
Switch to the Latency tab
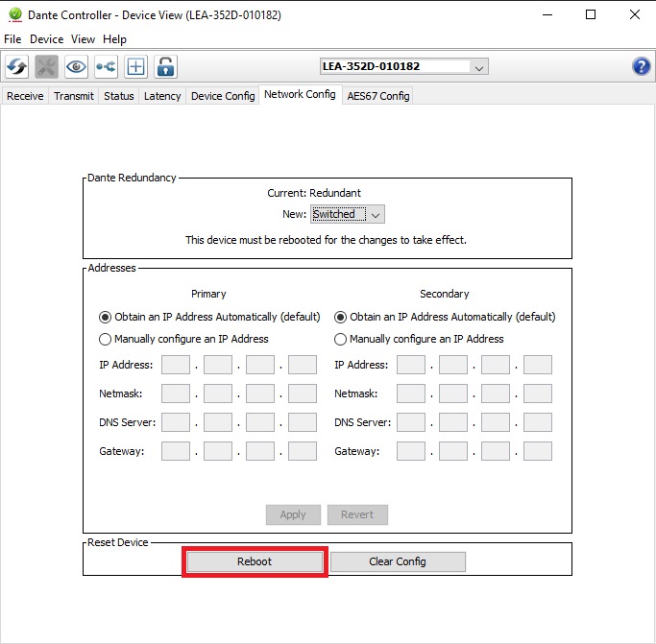162,96
